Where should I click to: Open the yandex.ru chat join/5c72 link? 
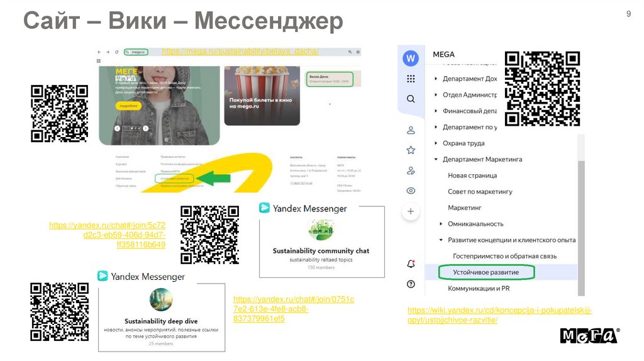point(107,235)
